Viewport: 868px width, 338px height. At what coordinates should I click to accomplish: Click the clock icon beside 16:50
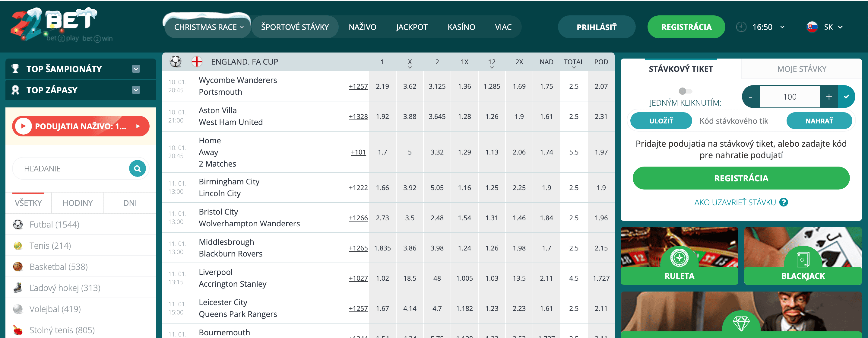741,27
